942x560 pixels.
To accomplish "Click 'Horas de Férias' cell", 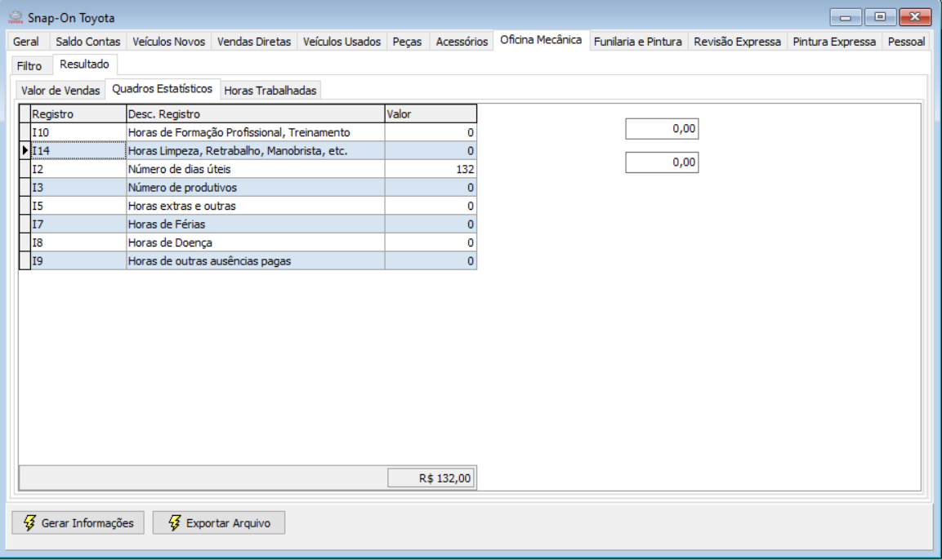I will tap(256, 224).
